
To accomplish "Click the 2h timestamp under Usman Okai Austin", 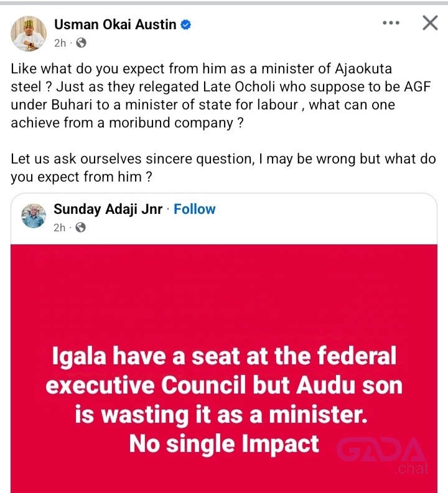I will pyautogui.click(x=60, y=43).
